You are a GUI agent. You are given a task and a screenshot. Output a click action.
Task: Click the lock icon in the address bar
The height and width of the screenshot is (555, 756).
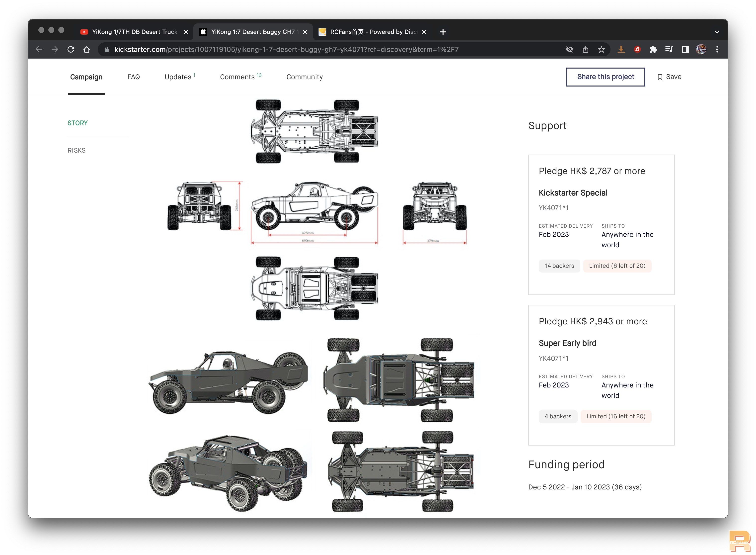point(107,50)
